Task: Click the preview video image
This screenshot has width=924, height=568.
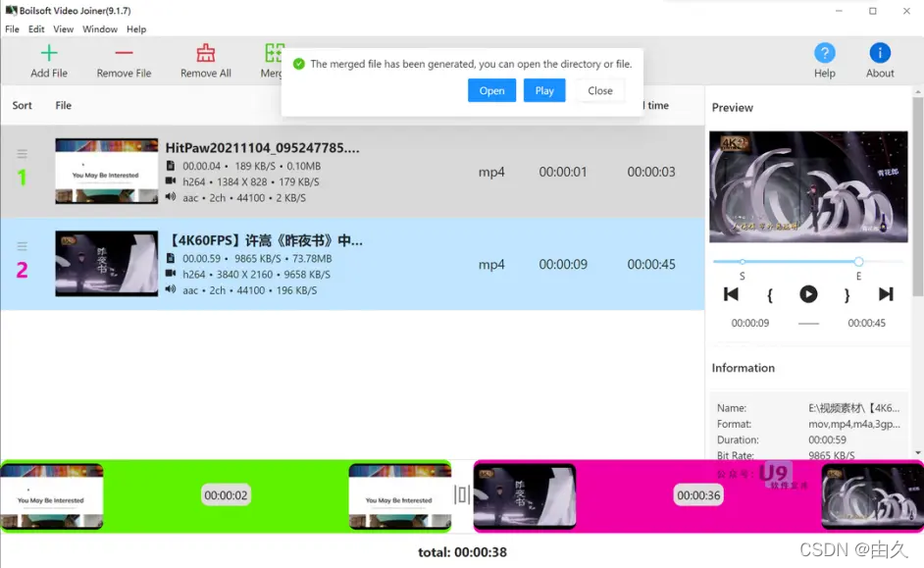Action: point(808,186)
